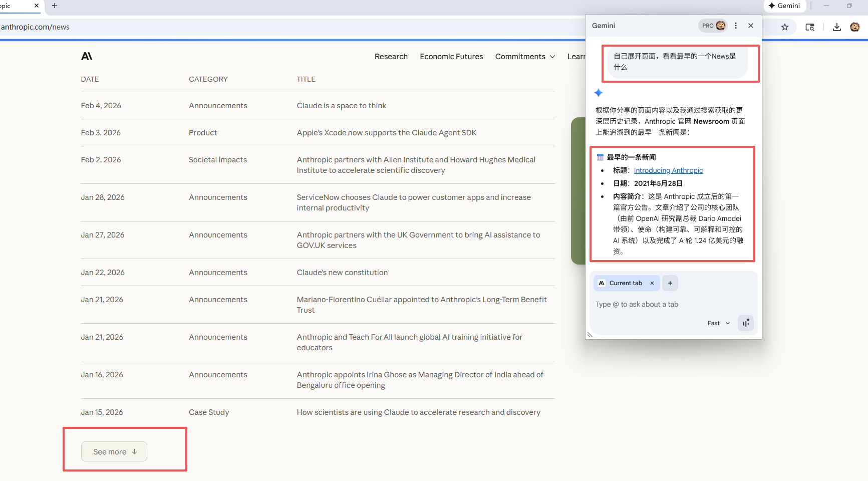Expand the Commitments navigation dropdown
The width and height of the screenshot is (868, 481).
point(525,57)
